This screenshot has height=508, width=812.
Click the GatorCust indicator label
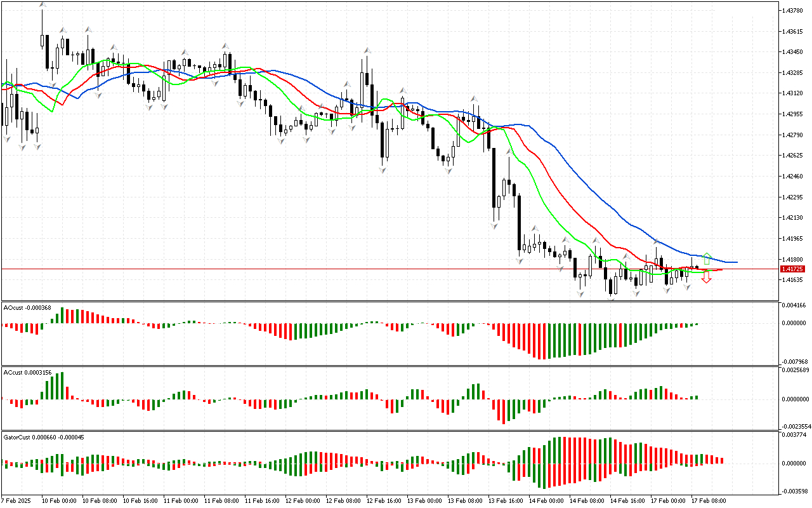point(44,437)
